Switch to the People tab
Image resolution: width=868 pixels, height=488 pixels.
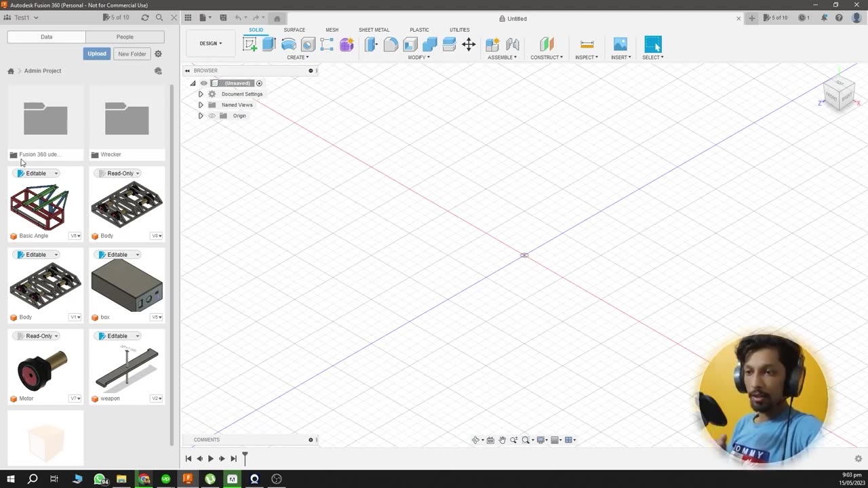point(125,37)
